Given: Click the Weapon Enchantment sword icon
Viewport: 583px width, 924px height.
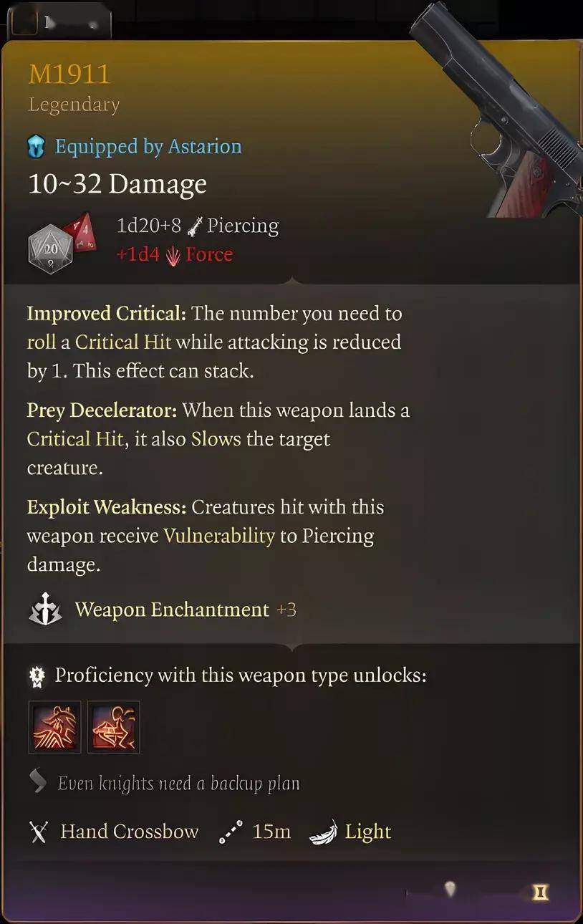Looking at the screenshot, I should click(x=44, y=610).
